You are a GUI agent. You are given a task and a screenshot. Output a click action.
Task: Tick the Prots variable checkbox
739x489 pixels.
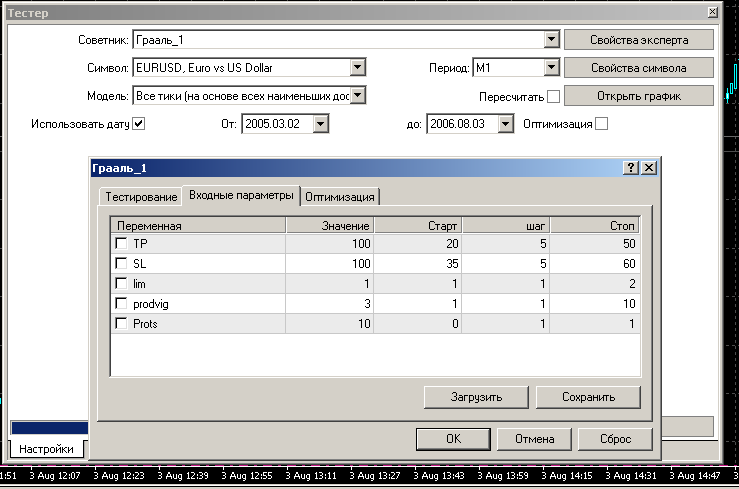click(x=121, y=324)
